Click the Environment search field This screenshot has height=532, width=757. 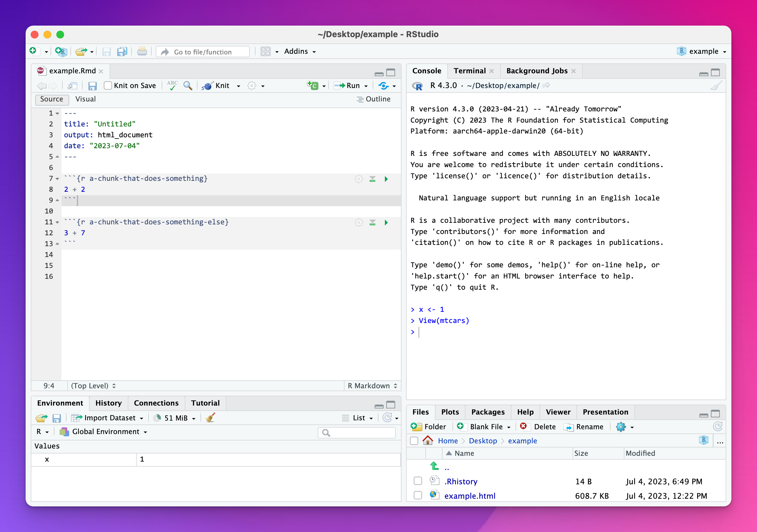[357, 433]
